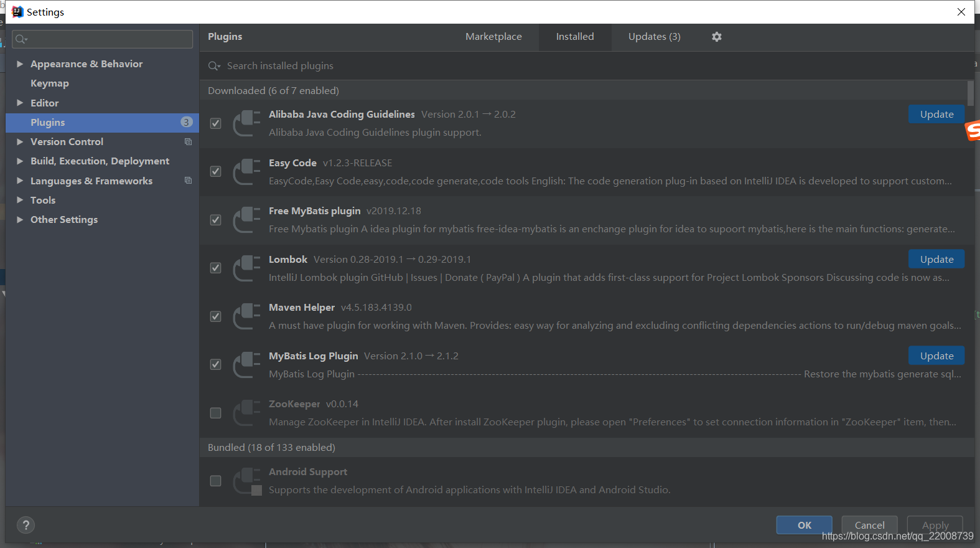The height and width of the screenshot is (548, 980).
Task: Update the MyBatis Log Plugin
Action: [x=936, y=356]
